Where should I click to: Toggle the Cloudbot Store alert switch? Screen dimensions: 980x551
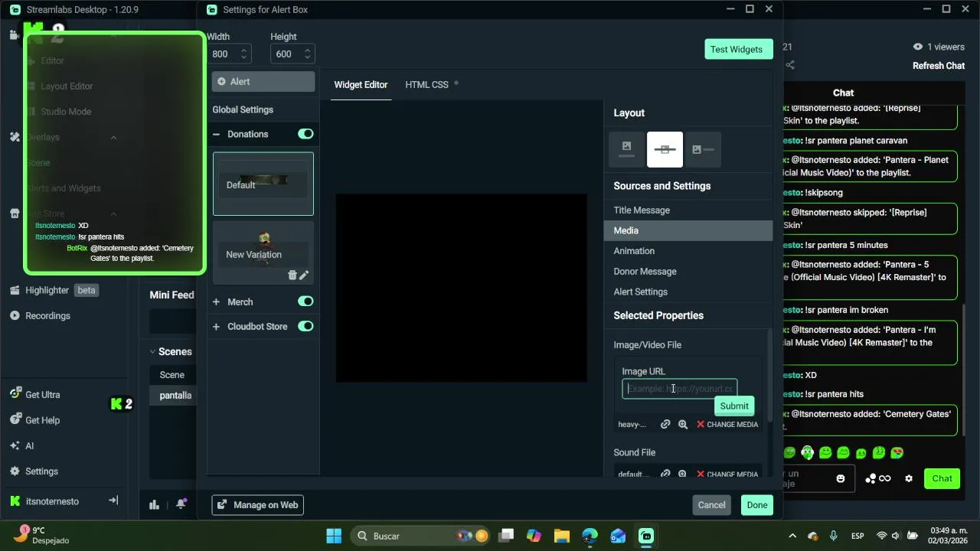click(x=305, y=326)
